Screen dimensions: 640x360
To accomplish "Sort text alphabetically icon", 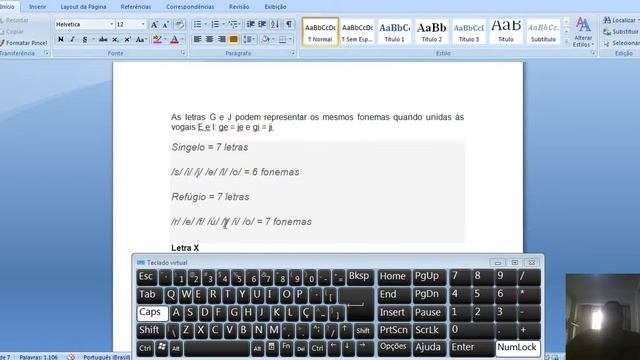I will (275, 24).
